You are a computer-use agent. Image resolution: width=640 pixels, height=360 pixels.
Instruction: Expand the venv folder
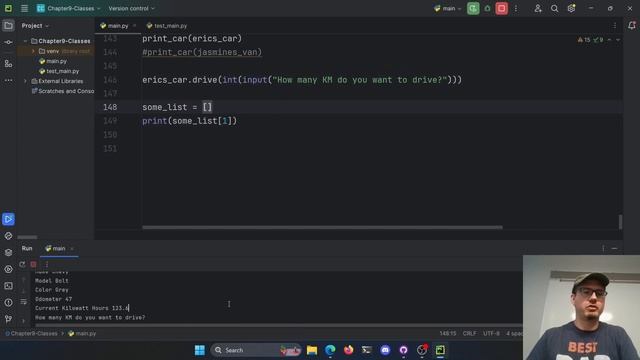point(33,51)
